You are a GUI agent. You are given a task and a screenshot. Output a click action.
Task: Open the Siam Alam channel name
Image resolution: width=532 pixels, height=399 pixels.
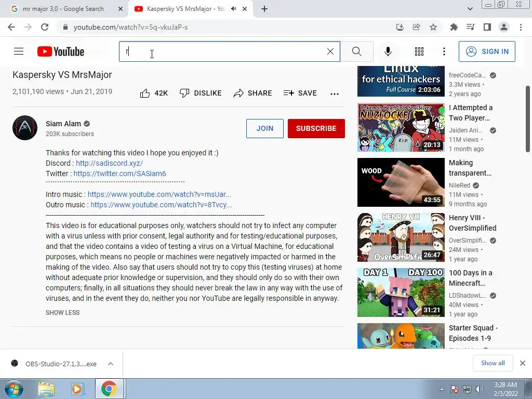click(x=63, y=124)
